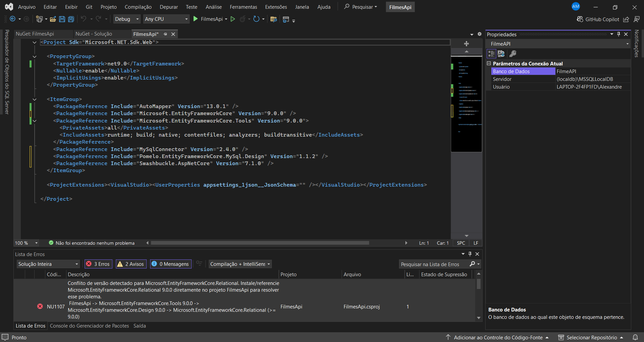
Task: Select the NU1107 error row
Action: pos(244,300)
